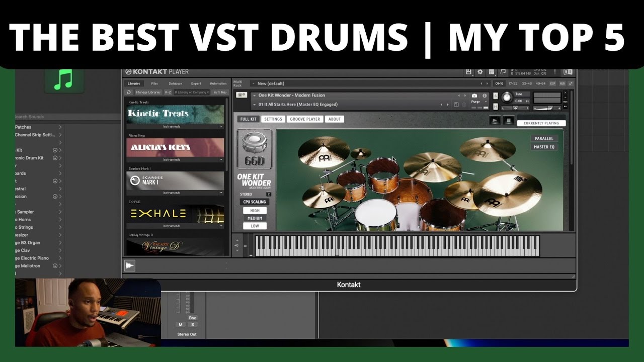Viewport: 644px width, 362px height.
Task: Set CPU scaling to MEDIUM
Action: (x=255, y=218)
